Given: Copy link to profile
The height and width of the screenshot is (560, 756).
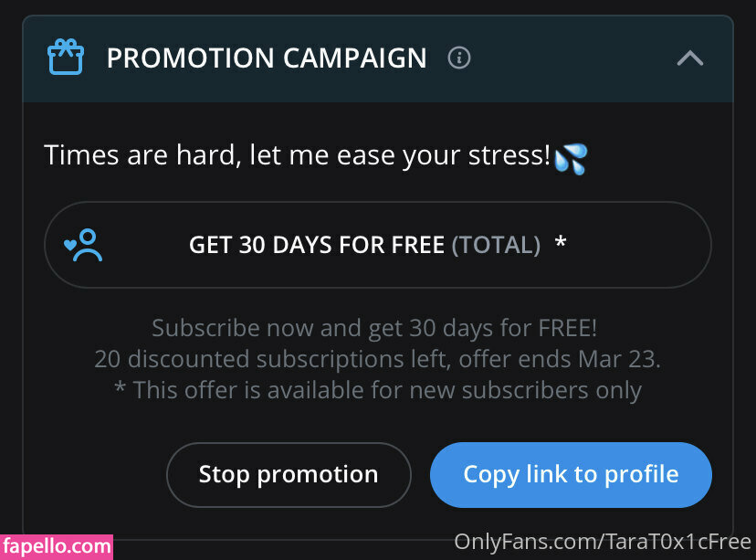Looking at the screenshot, I should click(571, 474).
